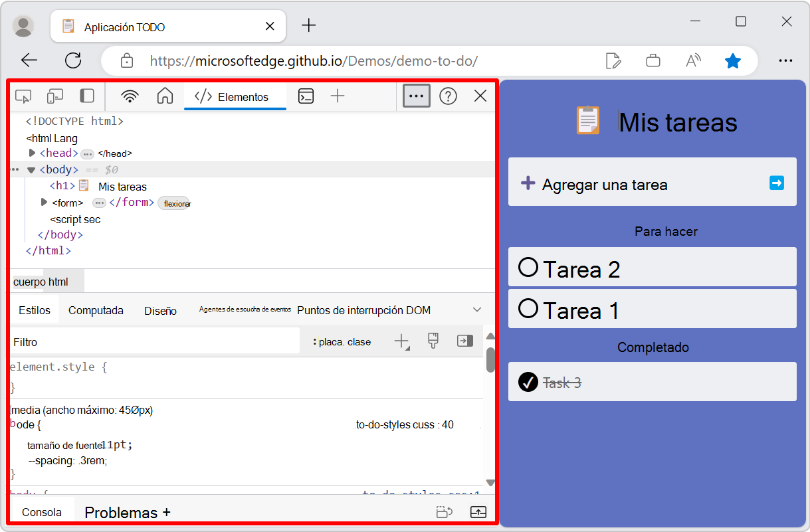Open the Consola tab
The image size is (810, 532).
click(41, 511)
